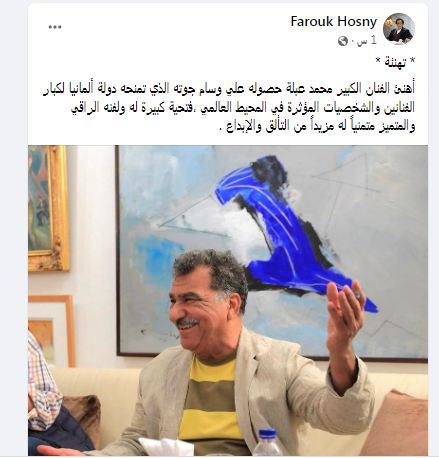The height and width of the screenshot is (459, 439).
Task: Click the post line starting with 'أهنئ الفنان الكبير'
Action: (x=229, y=90)
